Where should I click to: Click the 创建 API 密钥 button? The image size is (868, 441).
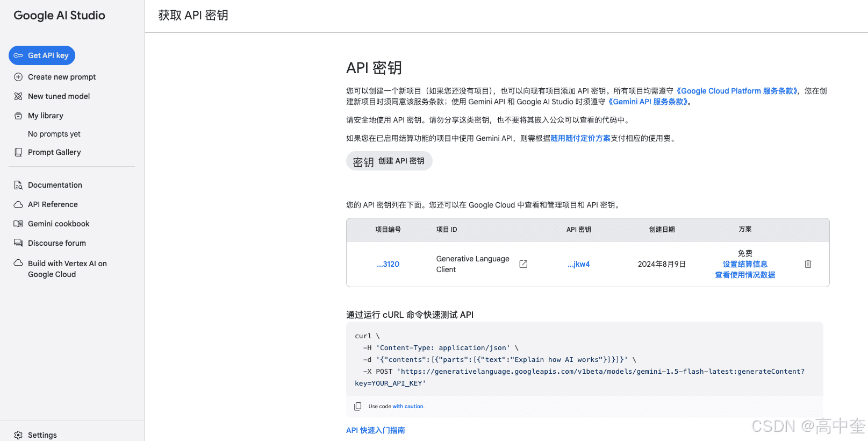[389, 161]
